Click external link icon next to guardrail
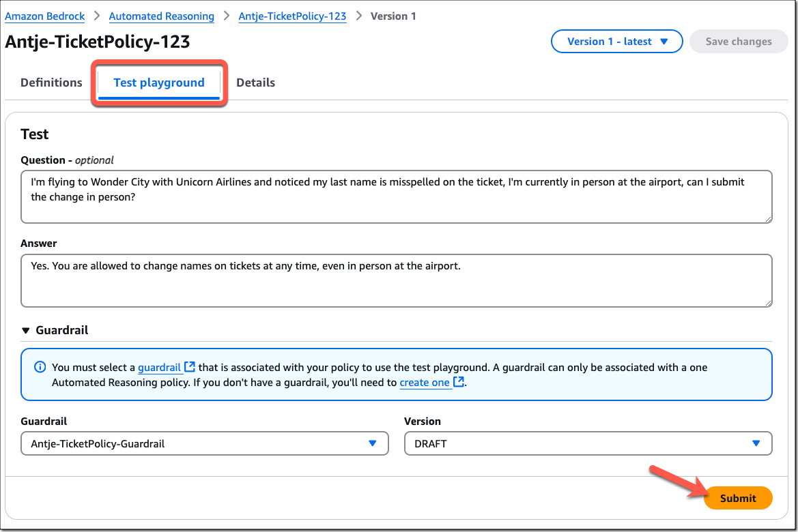Viewport: 798px width, 532px height. [189, 367]
